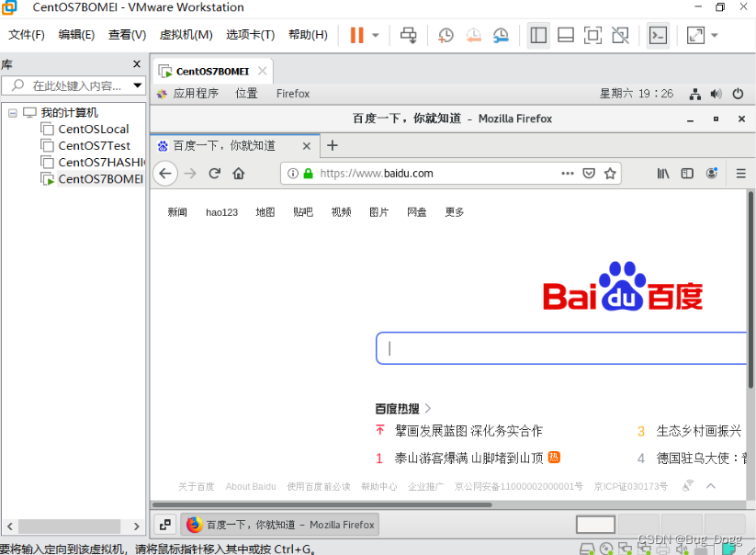Open the 帮助(H) menu

tap(308, 35)
